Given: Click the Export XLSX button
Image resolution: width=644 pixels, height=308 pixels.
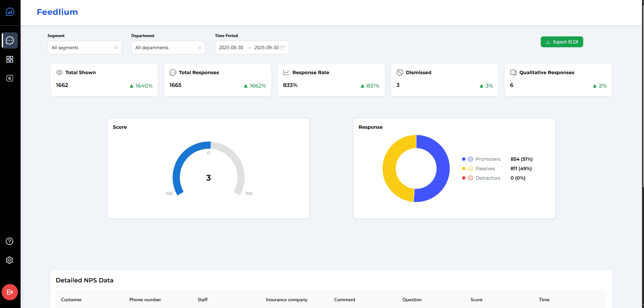Looking at the screenshot, I should pyautogui.click(x=562, y=42).
